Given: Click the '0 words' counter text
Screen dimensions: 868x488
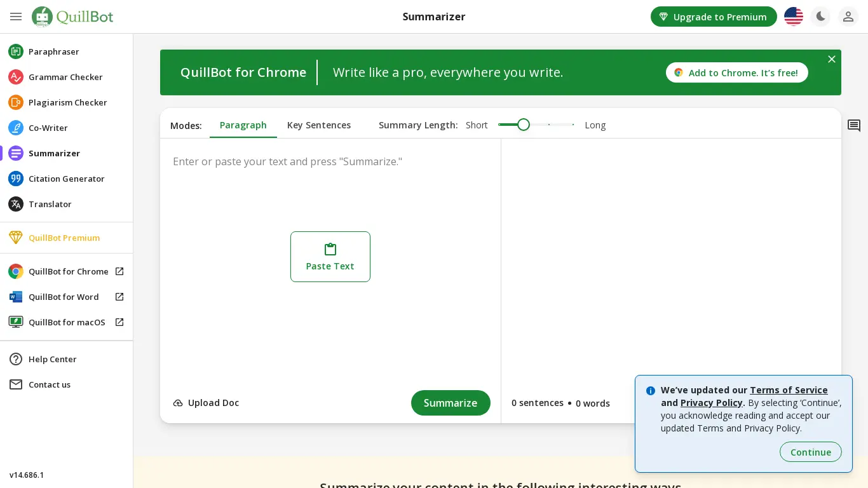Looking at the screenshot, I should click(x=593, y=403).
